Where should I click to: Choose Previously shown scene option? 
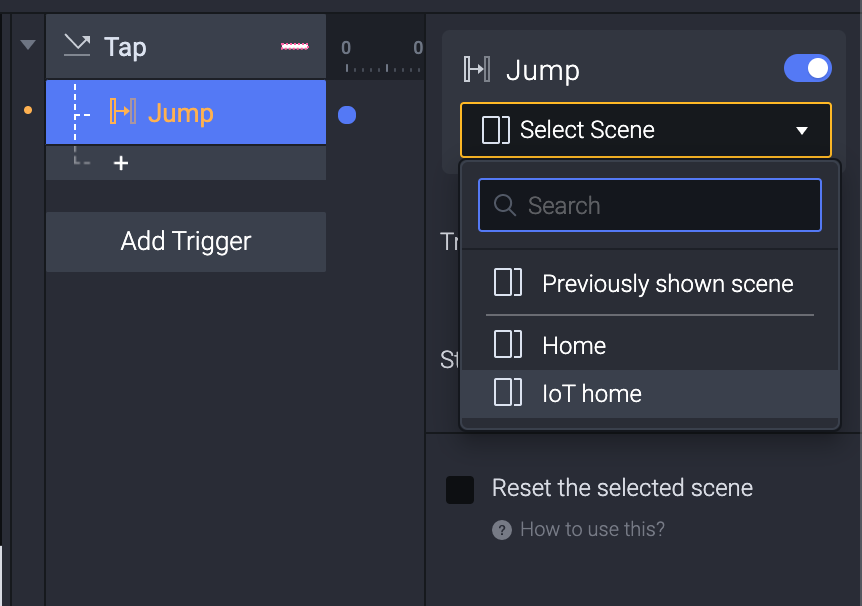667,284
